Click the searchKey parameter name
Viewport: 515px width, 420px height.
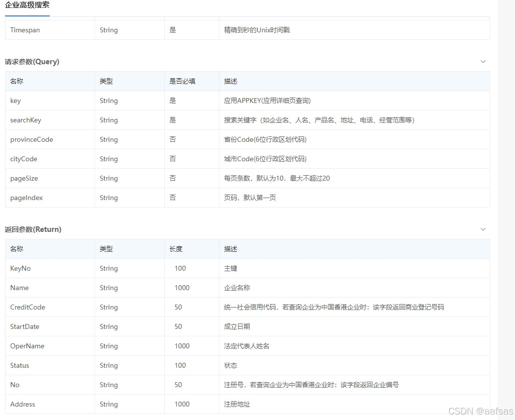pos(25,120)
